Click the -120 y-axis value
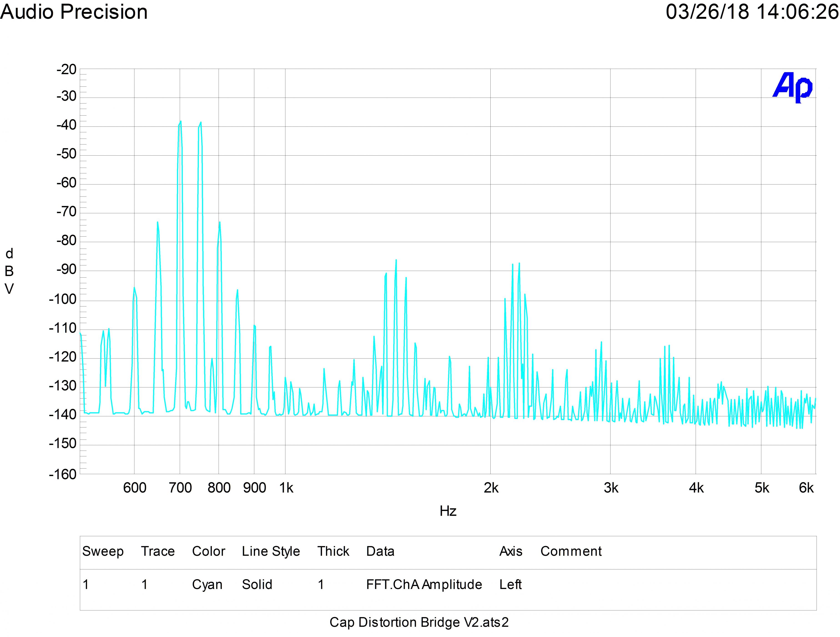The image size is (840, 637). (63, 357)
